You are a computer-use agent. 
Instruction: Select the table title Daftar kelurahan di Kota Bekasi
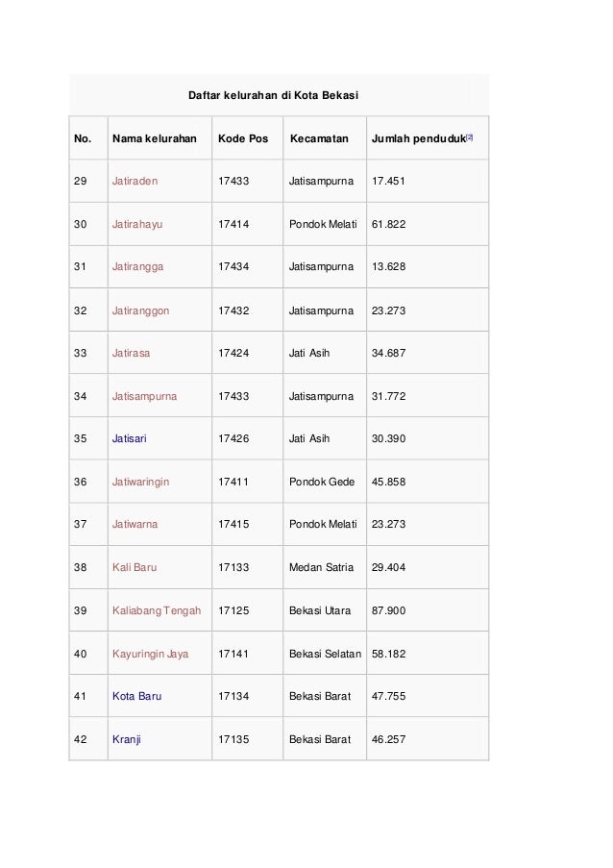273,95
